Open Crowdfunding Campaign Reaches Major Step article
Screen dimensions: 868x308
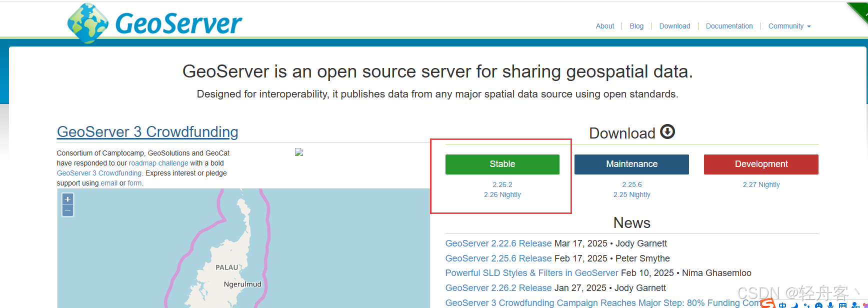603,303
